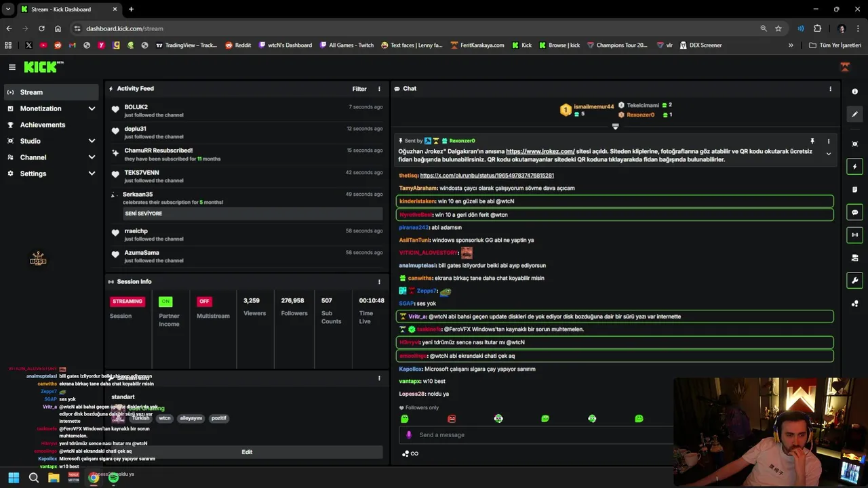Open Session Info three-dot options menu
868x488 pixels.
pyautogui.click(x=379, y=282)
